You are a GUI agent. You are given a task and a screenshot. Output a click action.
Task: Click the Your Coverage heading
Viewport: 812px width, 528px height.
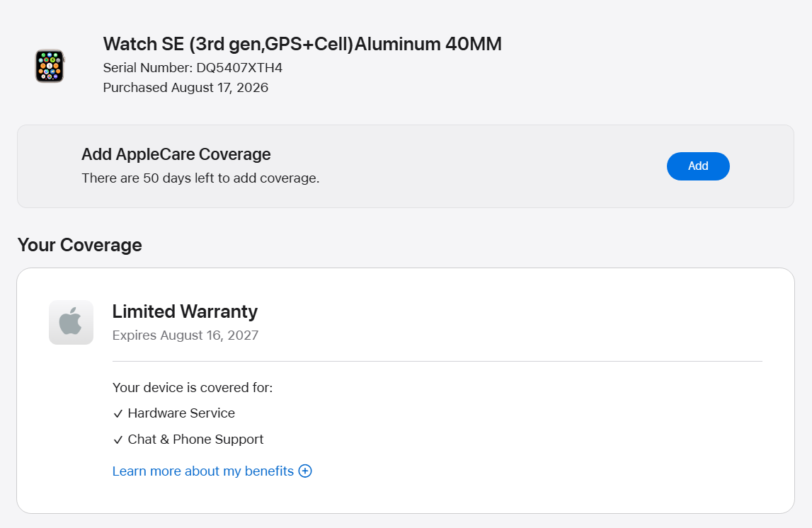coord(80,245)
